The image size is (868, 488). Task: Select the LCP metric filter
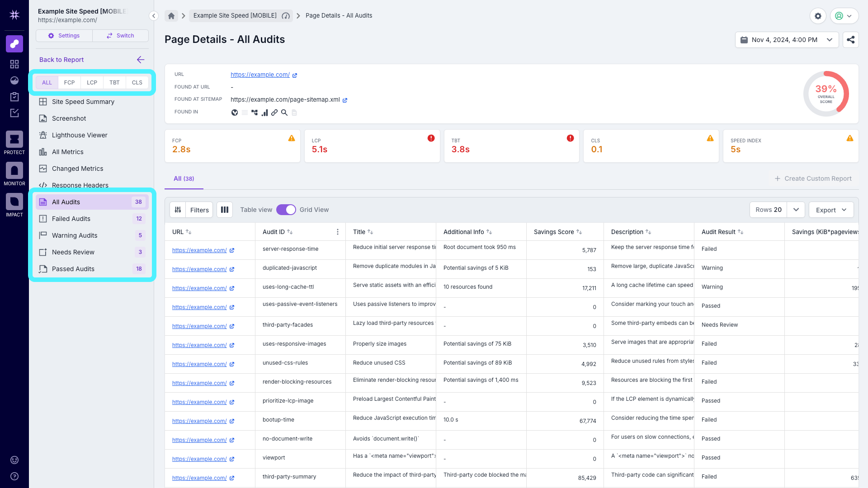(x=92, y=83)
